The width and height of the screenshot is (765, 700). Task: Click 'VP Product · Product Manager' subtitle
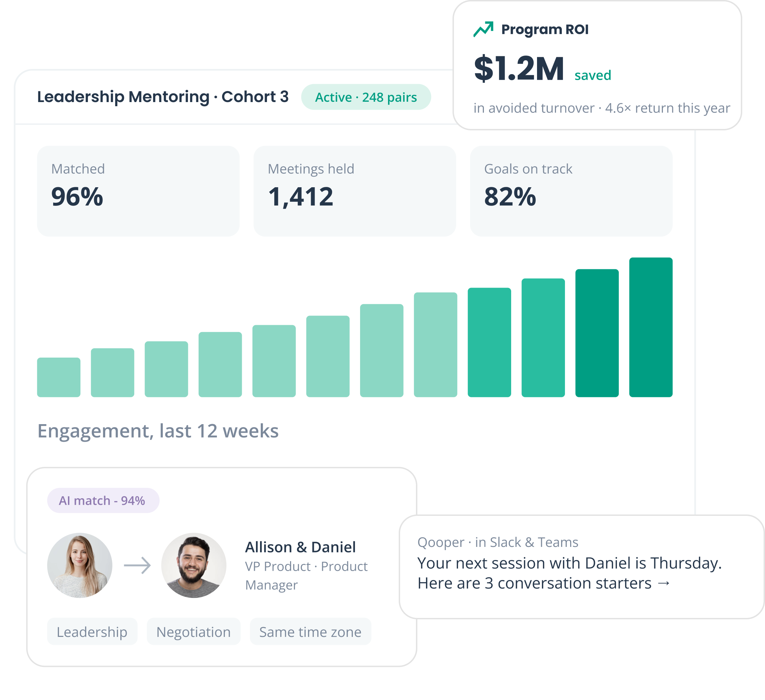click(306, 576)
